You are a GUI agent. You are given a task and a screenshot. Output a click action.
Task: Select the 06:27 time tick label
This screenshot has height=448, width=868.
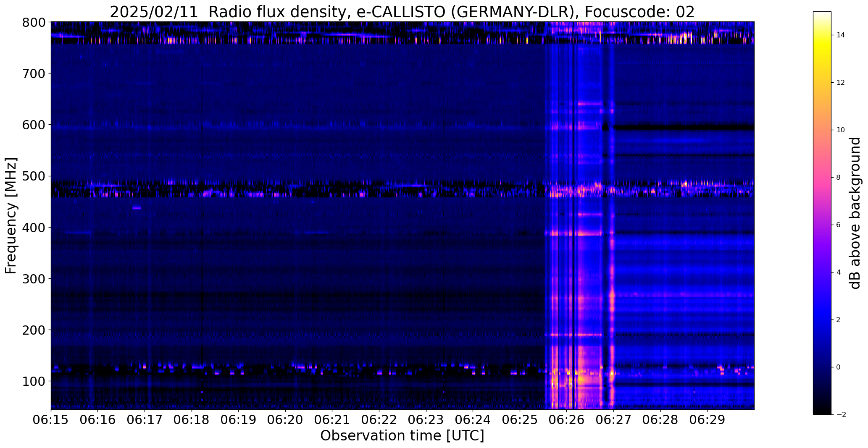pyautogui.click(x=613, y=420)
